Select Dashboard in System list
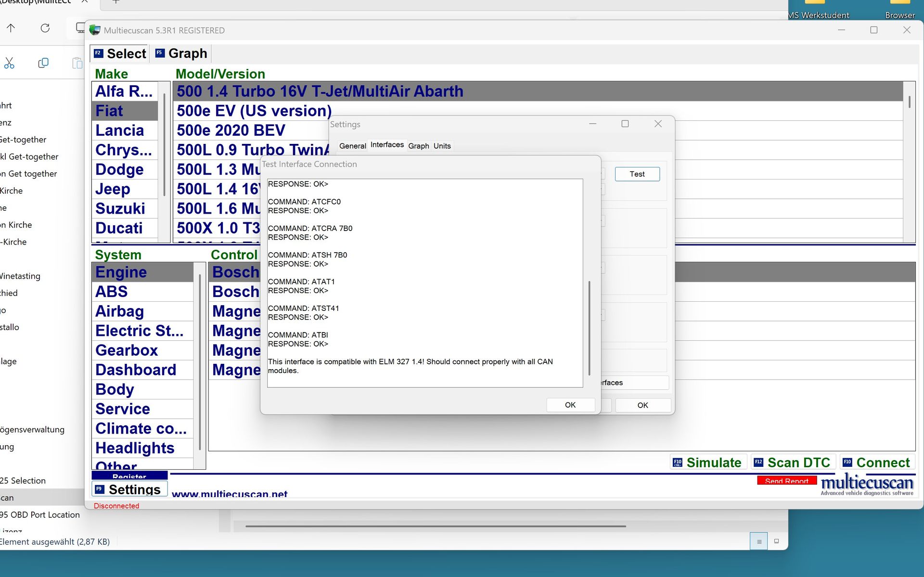 coord(142,370)
